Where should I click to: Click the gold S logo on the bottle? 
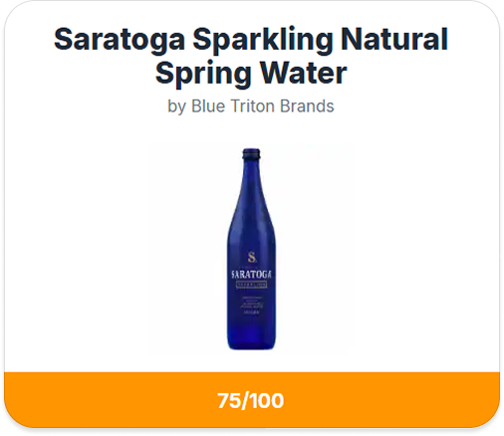click(252, 257)
